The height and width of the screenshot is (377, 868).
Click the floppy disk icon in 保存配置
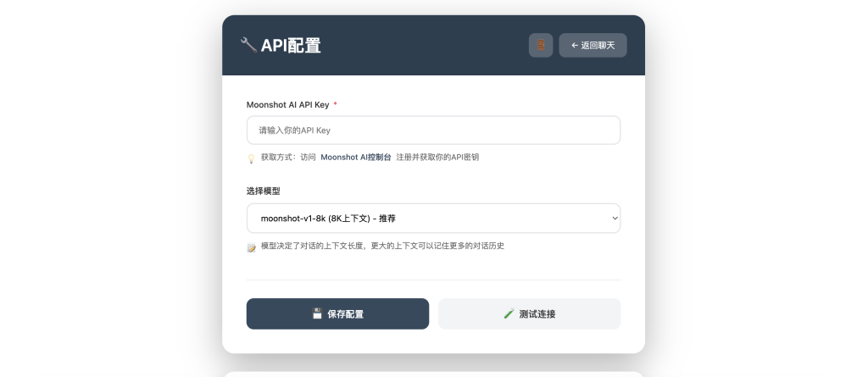pyautogui.click(x=317, y=313)
